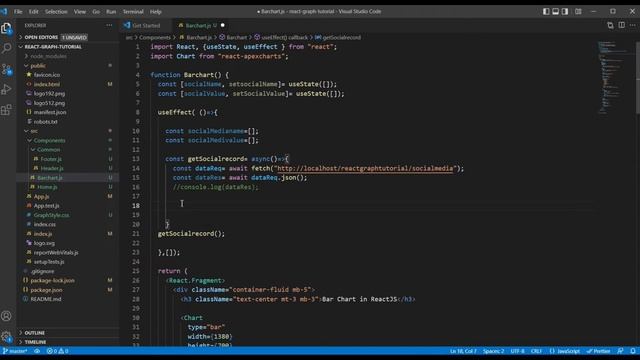Open the Selection menu
Viewport: 640px width, 360px height.
(56, 11)
